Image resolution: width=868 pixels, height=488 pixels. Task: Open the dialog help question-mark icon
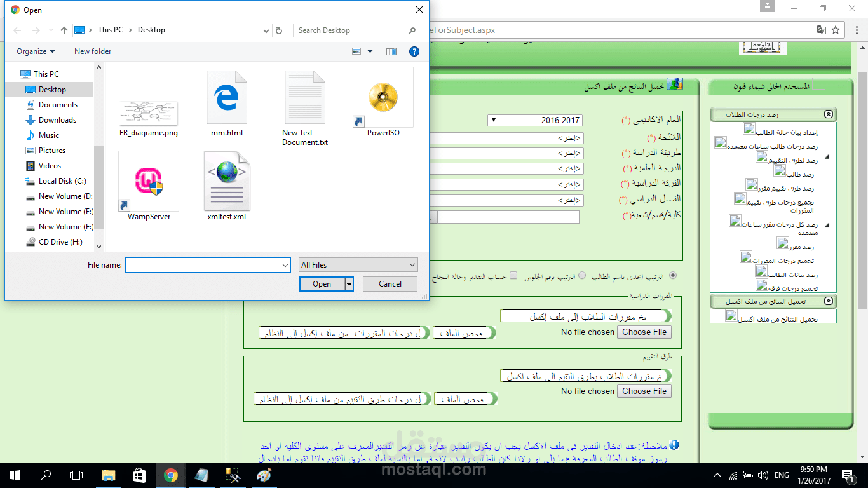point(414,51)
